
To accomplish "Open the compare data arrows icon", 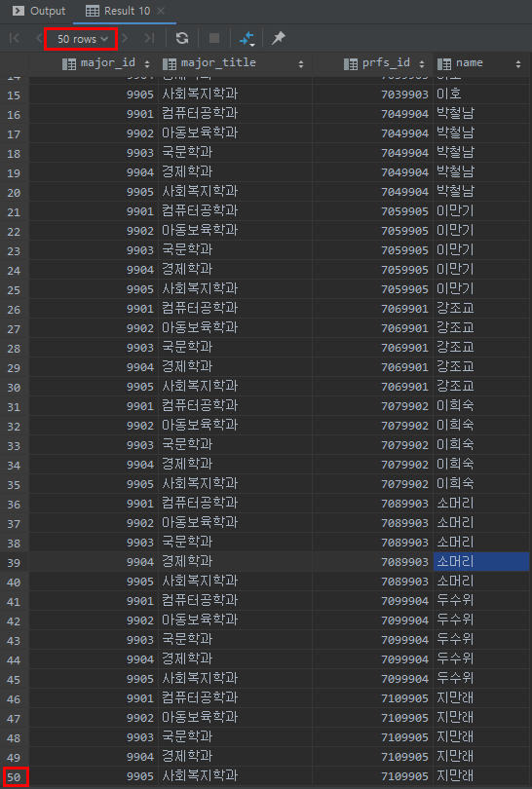I will (x=247, y=38).
